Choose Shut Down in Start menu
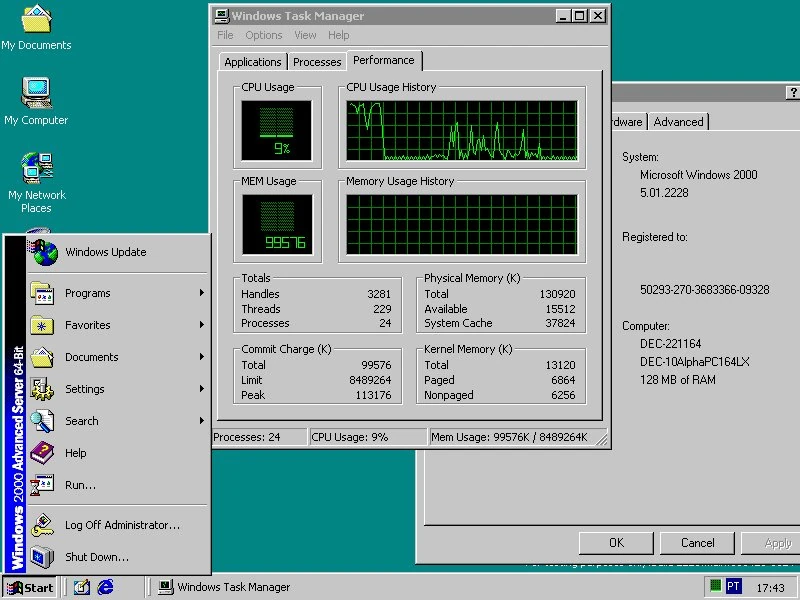Viewport: 800px width, 600px height. [118, 557]
